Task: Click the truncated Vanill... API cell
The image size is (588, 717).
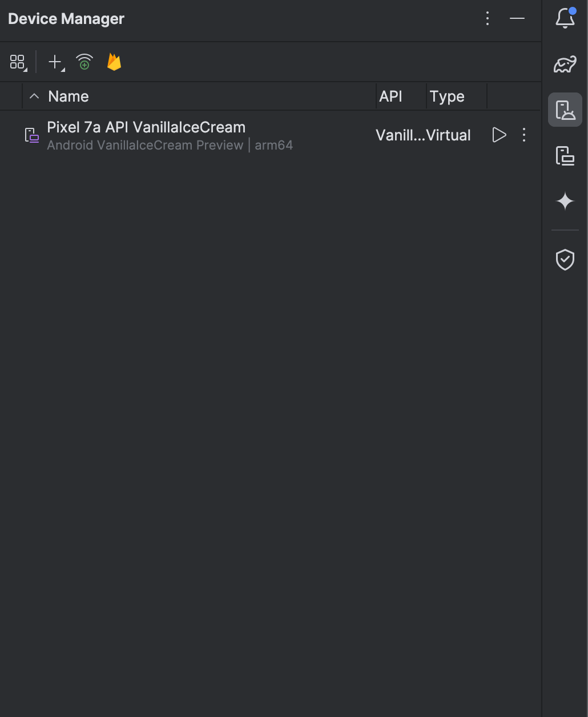Action: click(x=400, y=135)
